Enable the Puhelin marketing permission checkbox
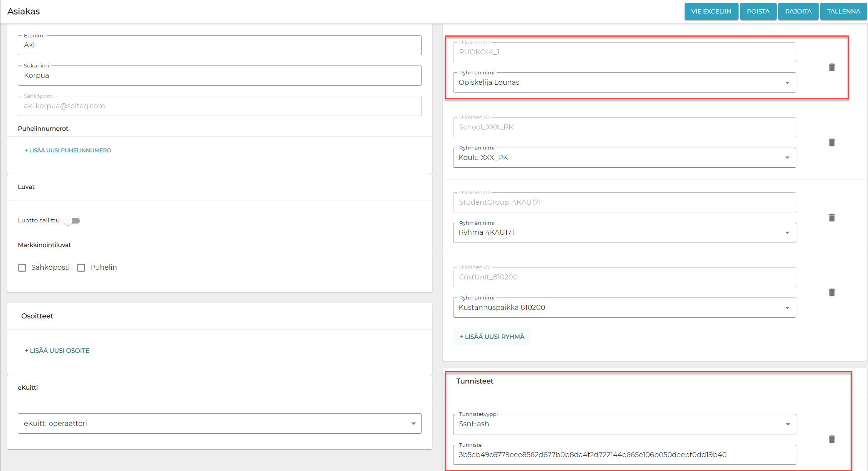 [x=81, y=267]
